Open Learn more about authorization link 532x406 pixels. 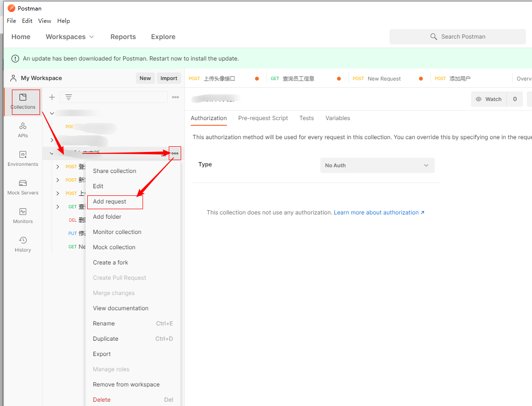click(379, 213)
